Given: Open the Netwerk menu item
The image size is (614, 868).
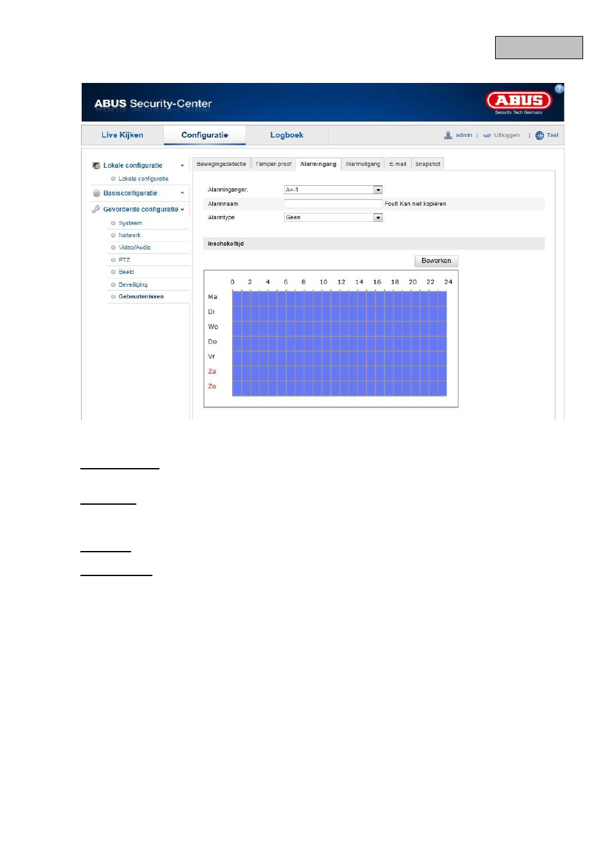Looking at the screenshot, I should coord(129,235).
